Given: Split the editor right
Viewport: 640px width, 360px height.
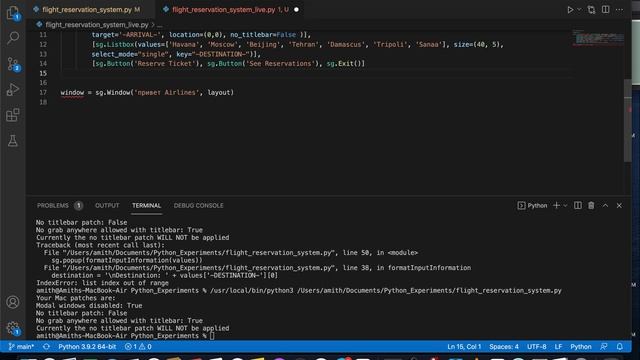Looking at the screenshot, I should tap(605, 9).
